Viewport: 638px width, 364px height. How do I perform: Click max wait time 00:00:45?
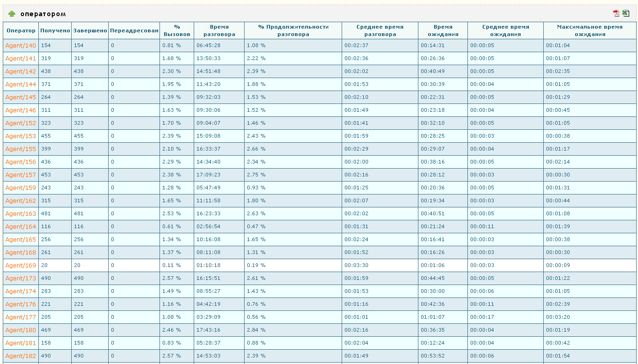[558, 110]
